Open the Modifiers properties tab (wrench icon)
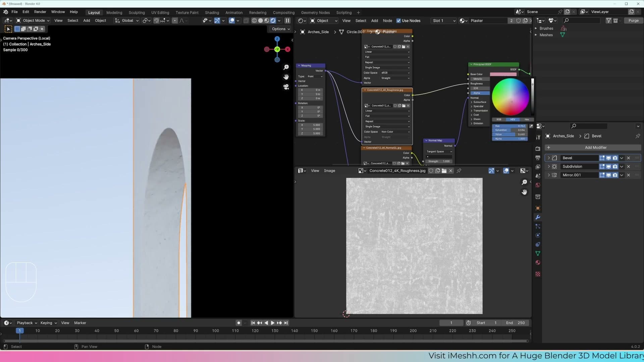This screenshot has height=362, width=644. (538, 217)
